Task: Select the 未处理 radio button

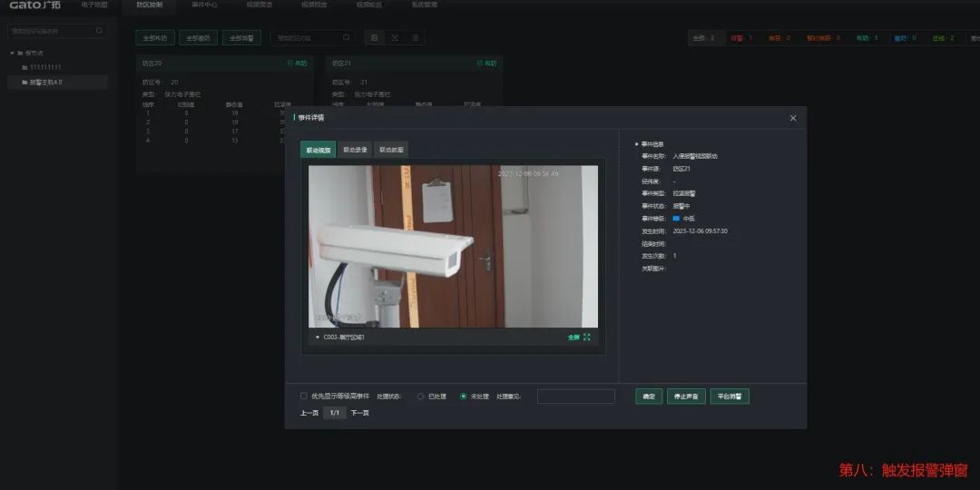Action: tap(464, 397)
